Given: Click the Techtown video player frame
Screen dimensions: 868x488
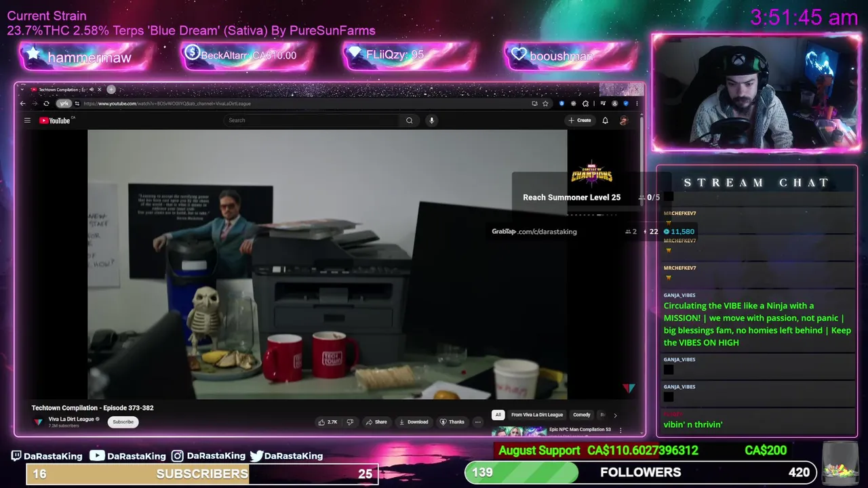Looking at the screenshot, I should click(327, 264).
